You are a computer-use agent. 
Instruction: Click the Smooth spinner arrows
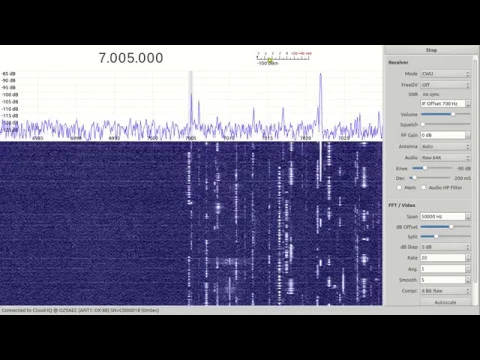468,280
